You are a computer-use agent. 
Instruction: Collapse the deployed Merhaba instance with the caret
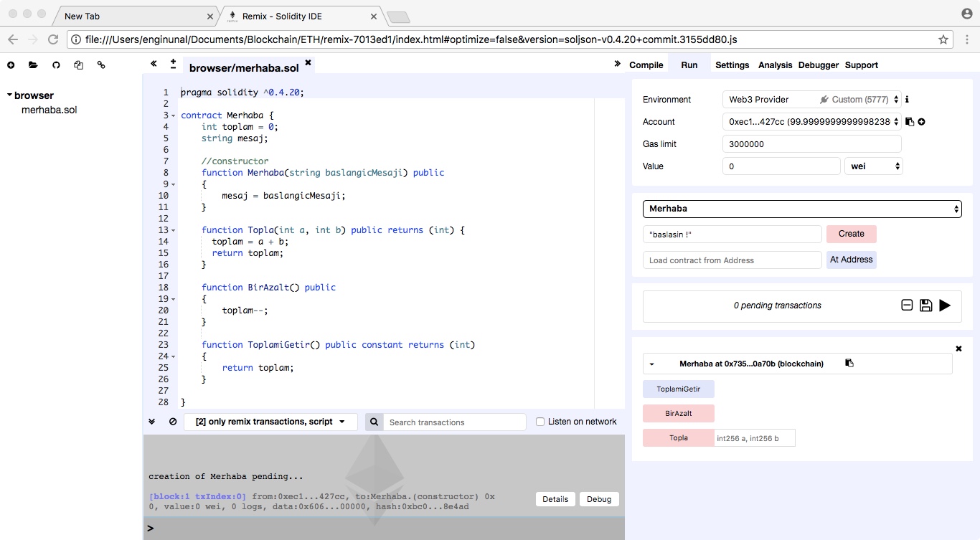[652, 364]
